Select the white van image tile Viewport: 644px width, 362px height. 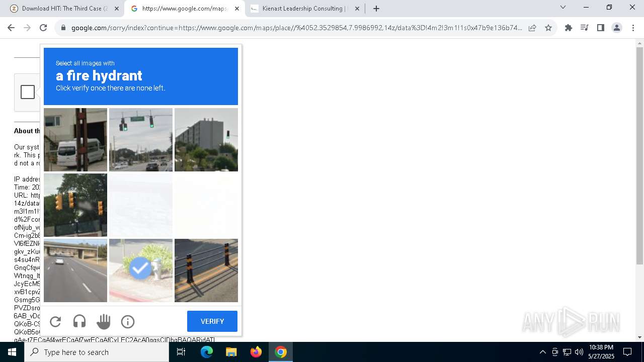pyautogui.click(x=75, y=140)
